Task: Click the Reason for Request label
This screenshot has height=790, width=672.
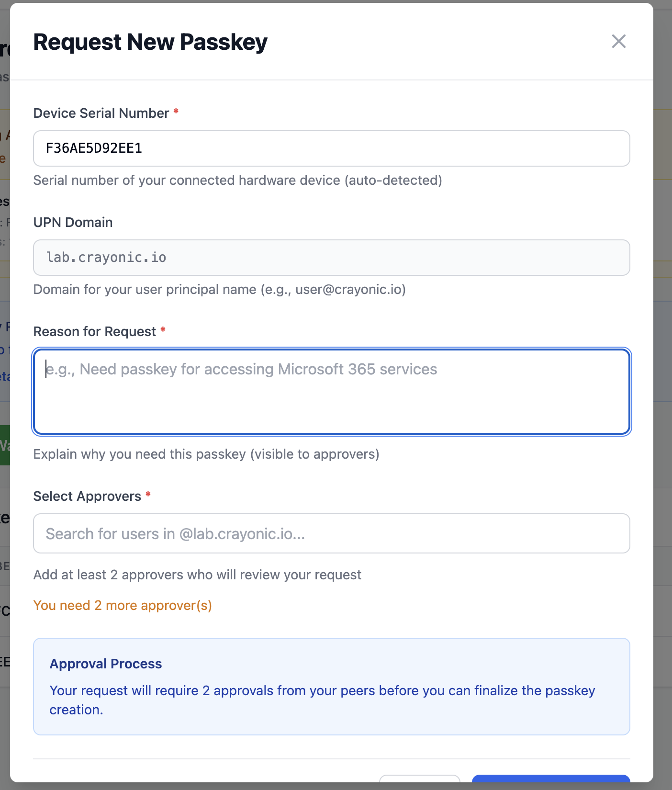Action: click(x=95, y=331)
